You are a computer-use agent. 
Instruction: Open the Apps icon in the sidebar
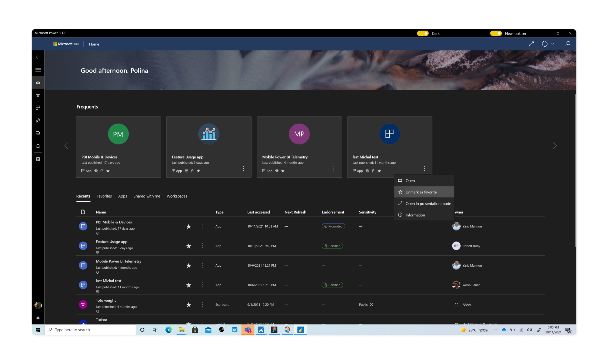coord(38,108)
